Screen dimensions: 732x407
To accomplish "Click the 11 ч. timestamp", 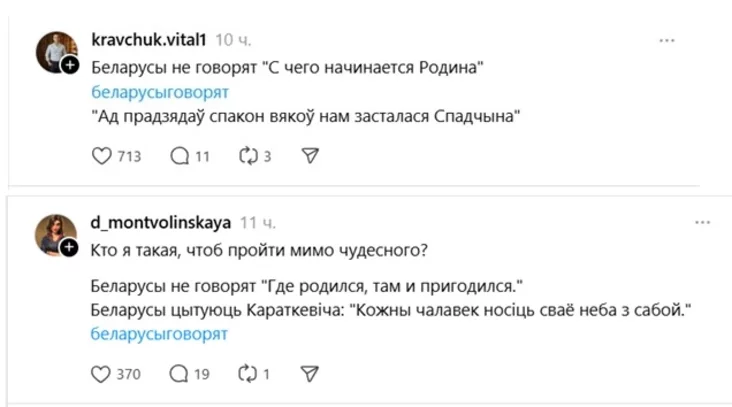I will (258, 222).
